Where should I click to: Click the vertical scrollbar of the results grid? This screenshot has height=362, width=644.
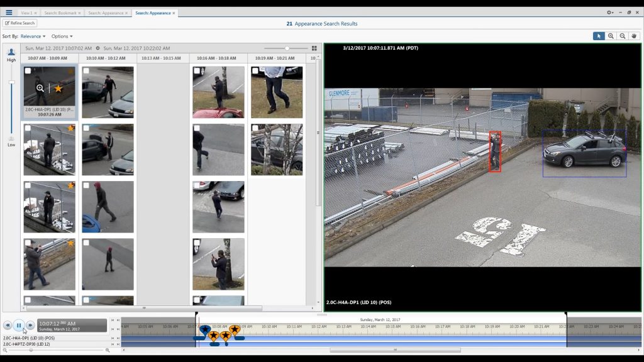[318, 133]
